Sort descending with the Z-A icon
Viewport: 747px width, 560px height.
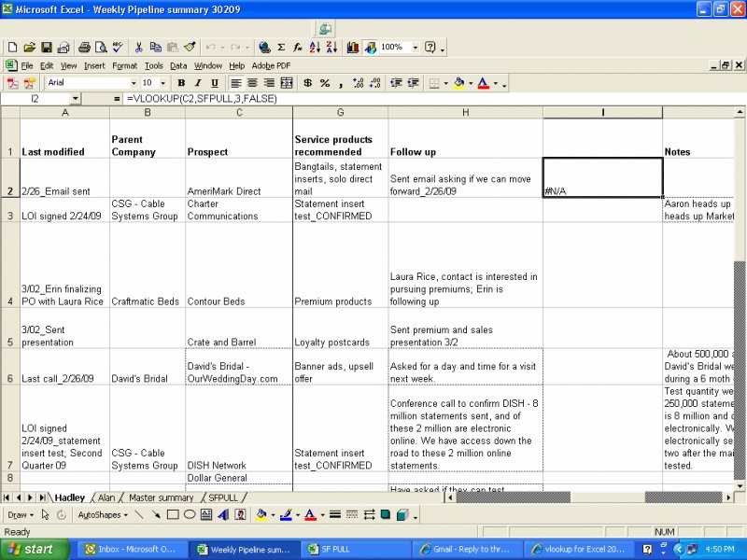(x=331, y=48)
